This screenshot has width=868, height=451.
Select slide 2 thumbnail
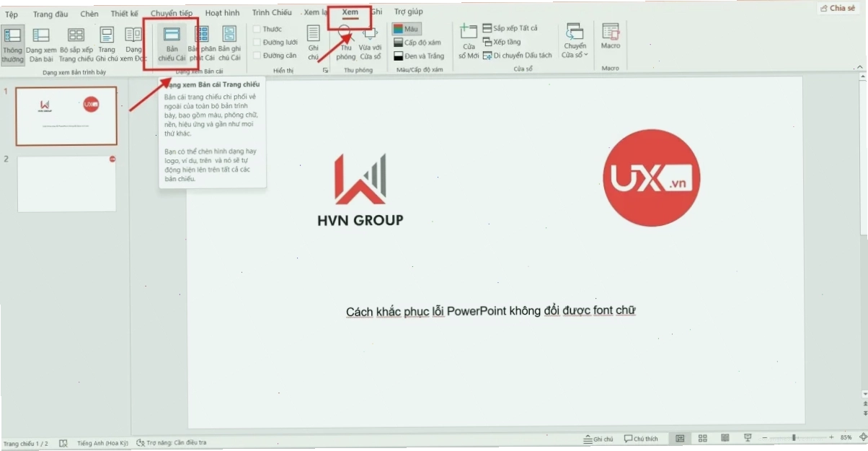66,183
